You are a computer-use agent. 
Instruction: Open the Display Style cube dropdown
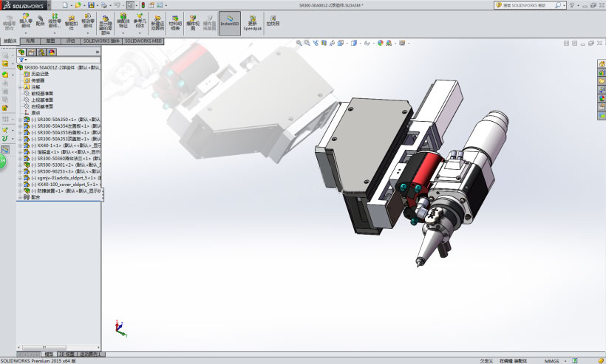(x=355, y=43)
